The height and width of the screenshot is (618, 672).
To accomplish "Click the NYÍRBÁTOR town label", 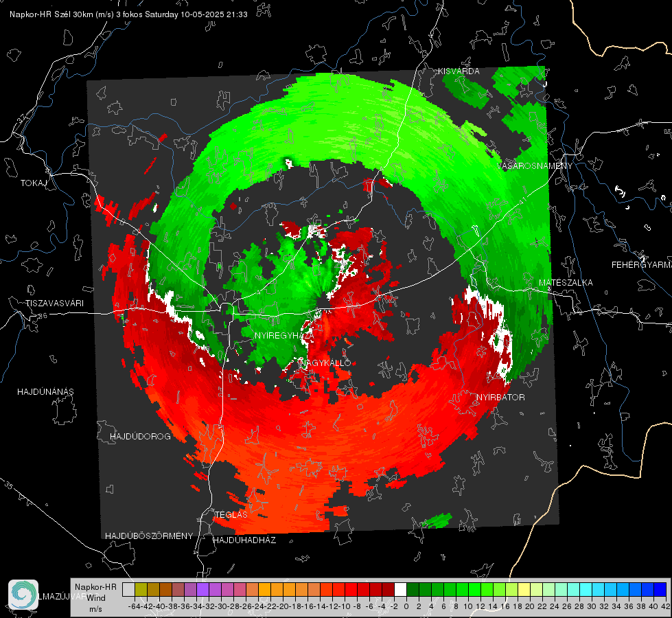I will coord(500,398).
